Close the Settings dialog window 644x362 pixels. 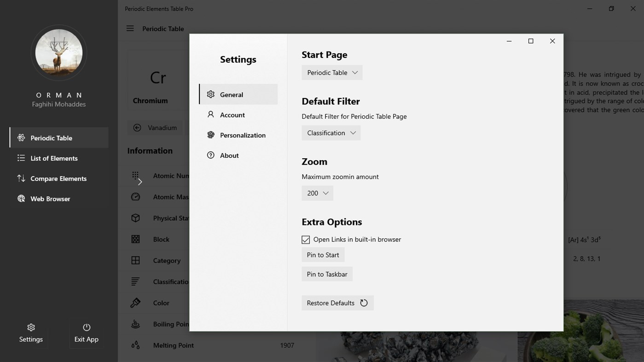pyautogui.click(x=552, y=41)
